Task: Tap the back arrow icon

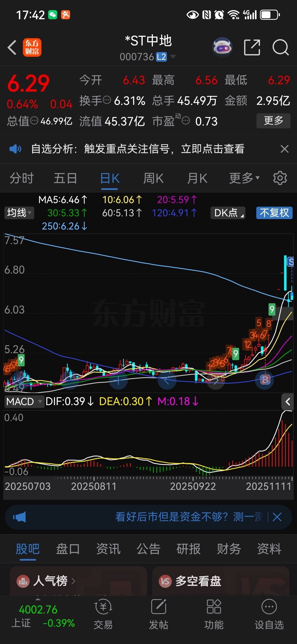Action: click(12, 47)
